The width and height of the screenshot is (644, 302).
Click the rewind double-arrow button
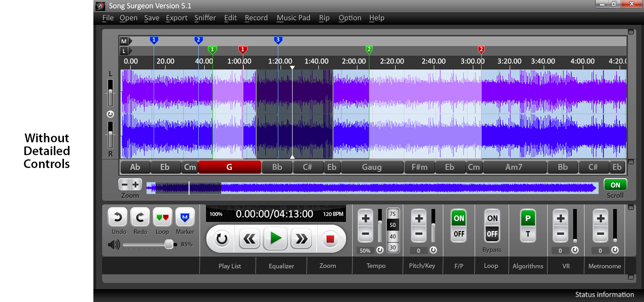tap(250, 238)
